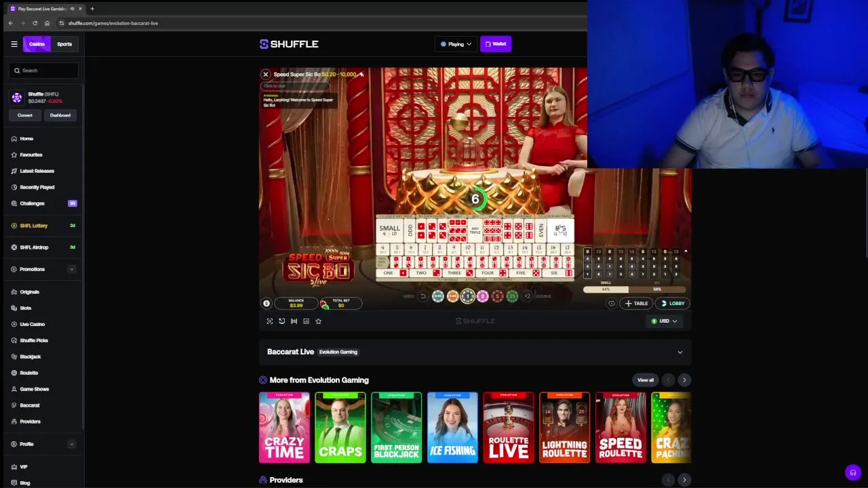Open Latest Releases in the sidebar
The image size is (868, 488).
(x=37, y=171)
